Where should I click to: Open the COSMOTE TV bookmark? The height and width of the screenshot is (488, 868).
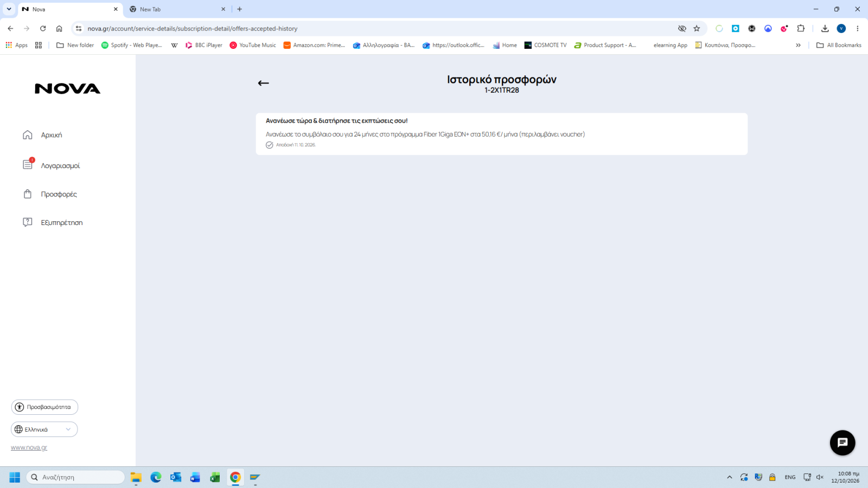pyautogui.click(x=545, y=45)
